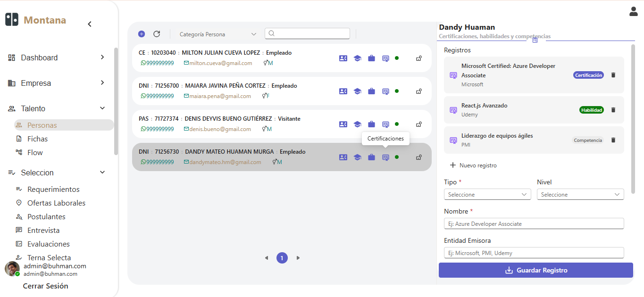Collapse the Talento menu section
Screen dimensions: 644x297
pyautogui.click(x=102, y=108)
